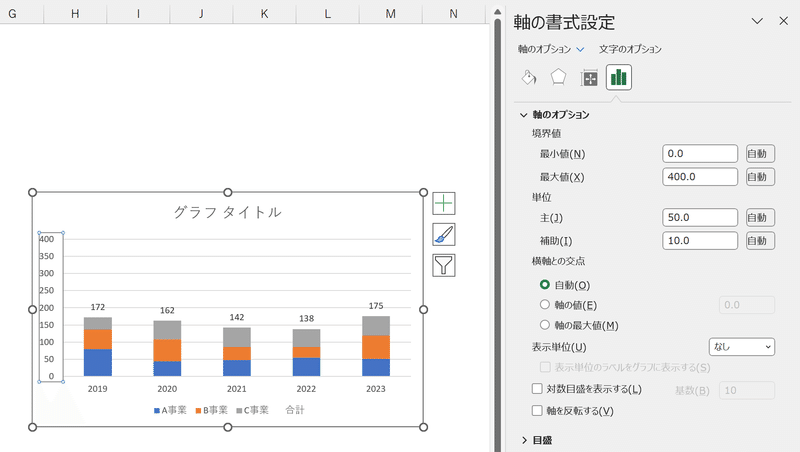Click the 400 vertical axis label

click(x=46, y=239)
